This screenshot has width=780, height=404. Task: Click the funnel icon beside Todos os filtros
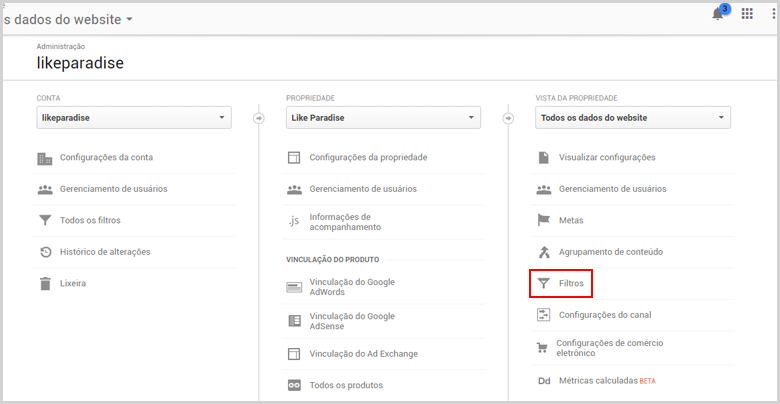(45, 220)
